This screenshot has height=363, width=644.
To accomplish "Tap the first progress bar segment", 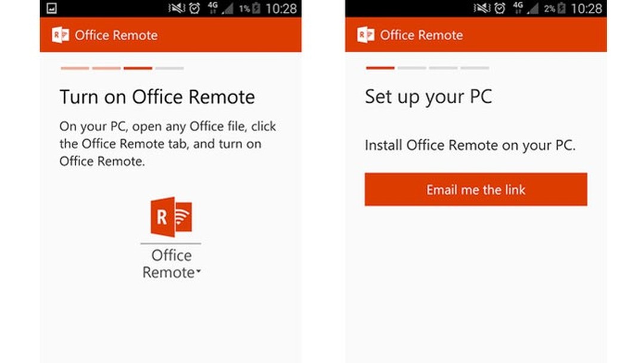I will click(x=75, y=68).
